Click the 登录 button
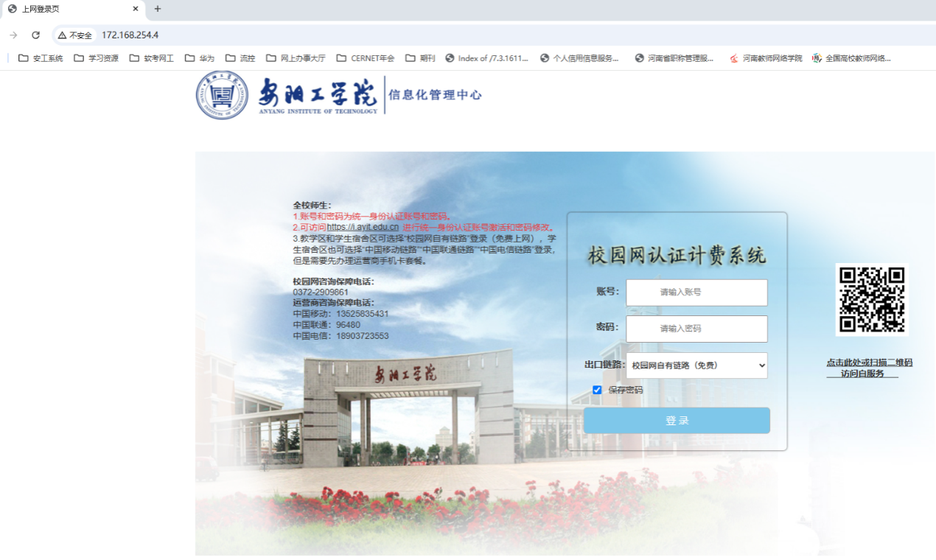This screenshot has width=936, height=560. click(x=677, y=421)
